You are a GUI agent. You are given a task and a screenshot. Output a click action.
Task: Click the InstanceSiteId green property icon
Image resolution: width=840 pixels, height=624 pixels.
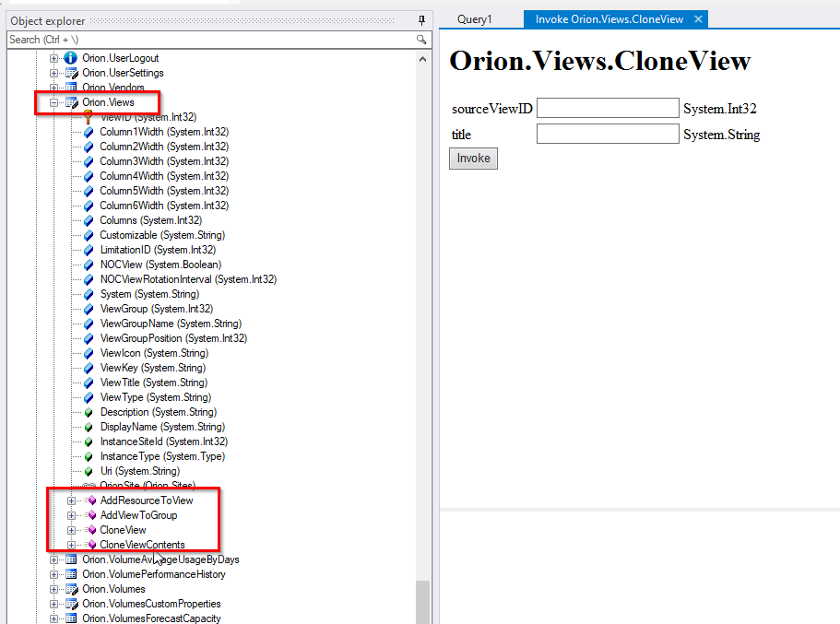[89, 442]
